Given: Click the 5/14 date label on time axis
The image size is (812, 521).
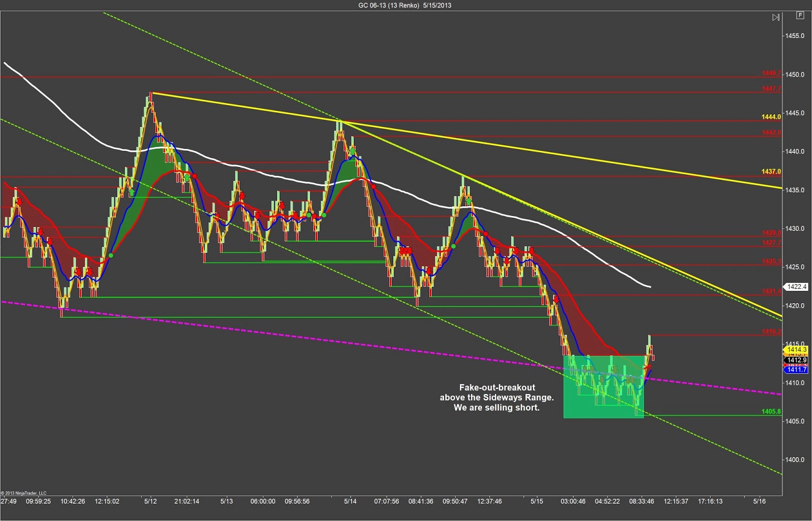Looking at the screenshot, I should click(x=350, y=501).
